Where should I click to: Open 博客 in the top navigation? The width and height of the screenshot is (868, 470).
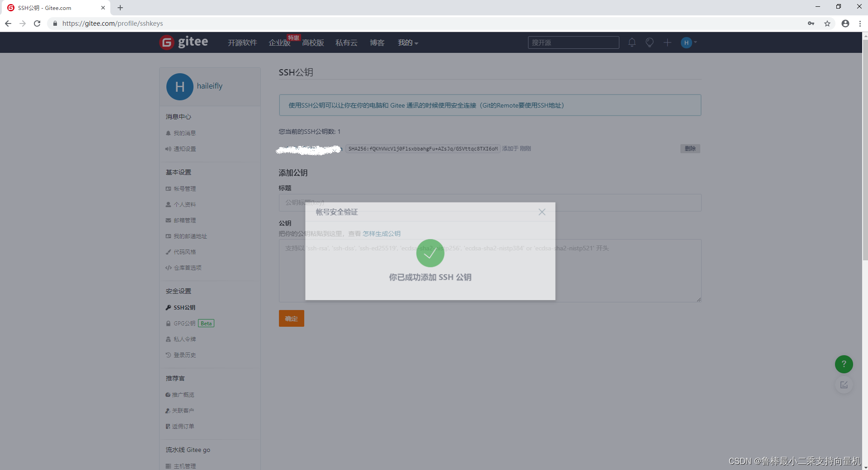click(377, 42)
